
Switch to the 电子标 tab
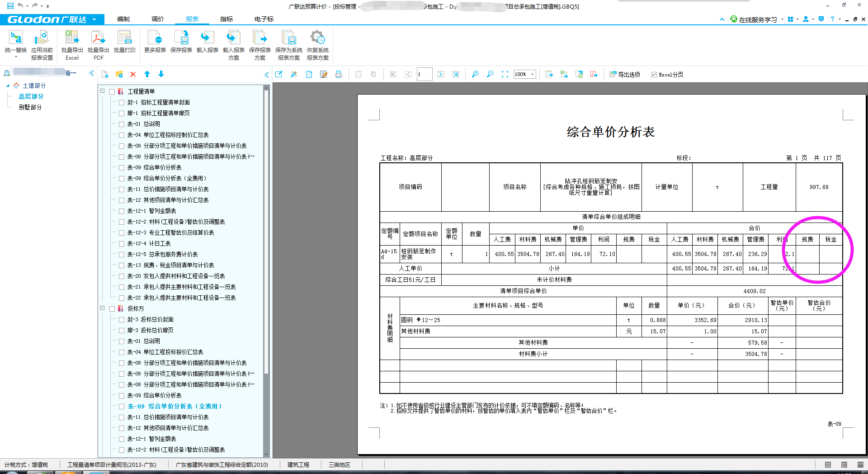pos(264,19)
